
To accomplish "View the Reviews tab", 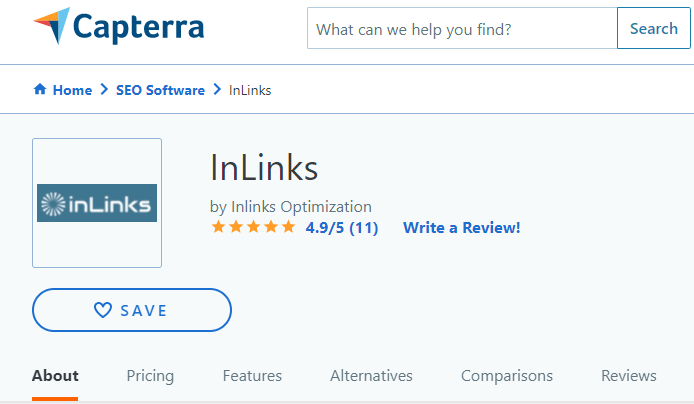I will click(628, 376).
